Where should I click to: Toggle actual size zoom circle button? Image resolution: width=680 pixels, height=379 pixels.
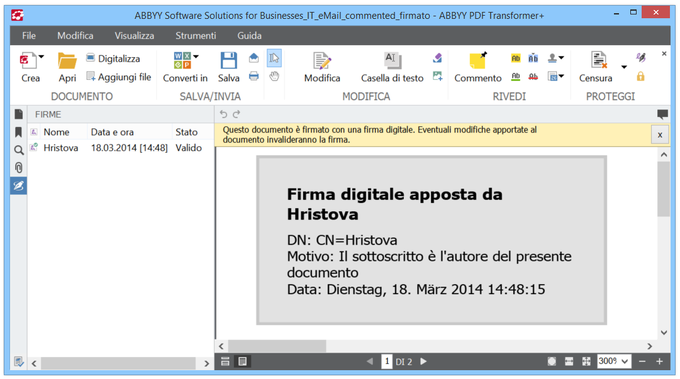pos(552,361)
